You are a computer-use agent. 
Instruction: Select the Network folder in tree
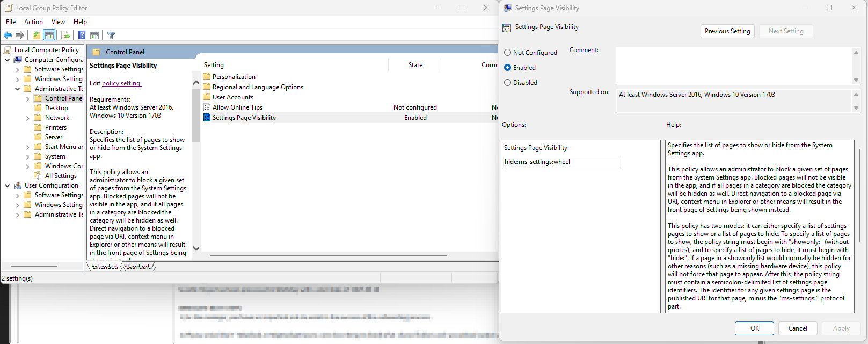[x=57, y=118]
